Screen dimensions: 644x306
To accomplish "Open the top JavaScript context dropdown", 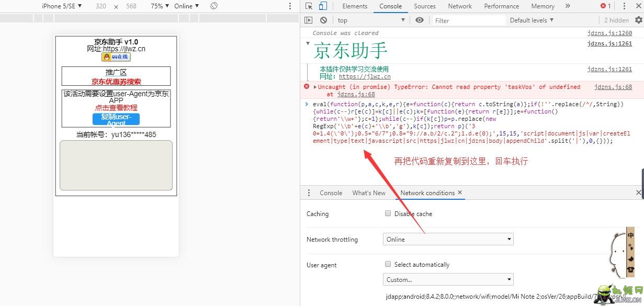I will 371,20.
